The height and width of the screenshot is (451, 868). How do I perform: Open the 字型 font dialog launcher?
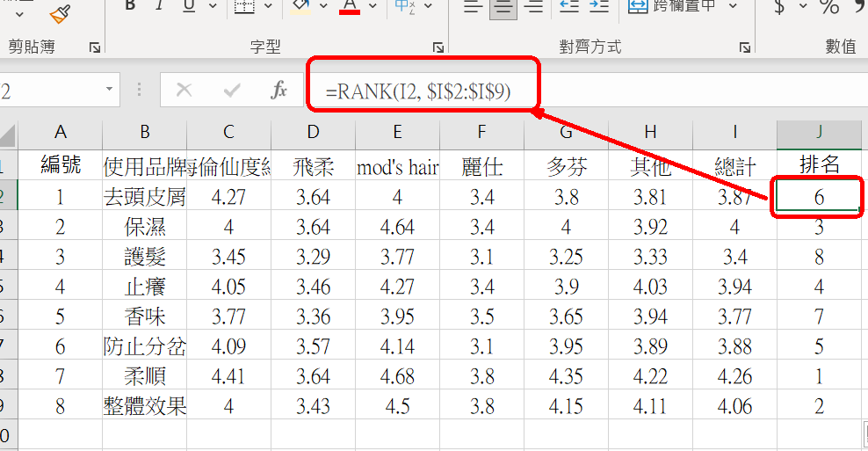tap(438, 47)
